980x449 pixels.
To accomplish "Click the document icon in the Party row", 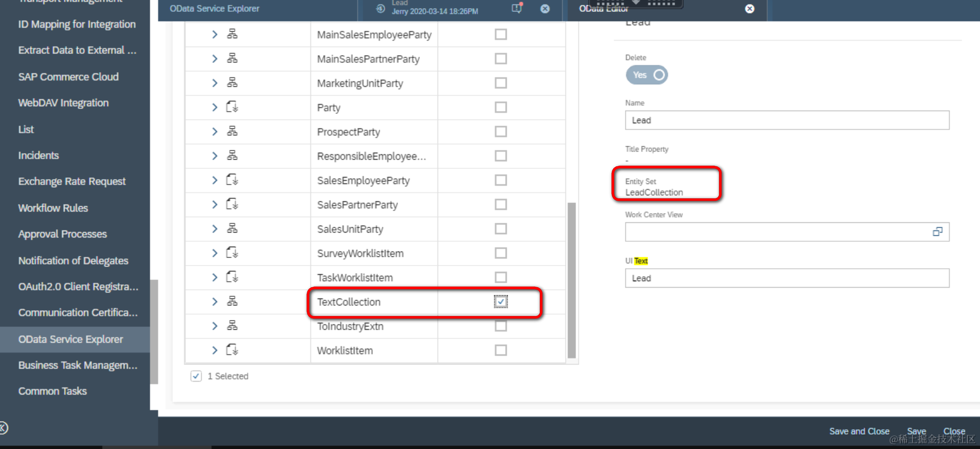I will (232, 107).
